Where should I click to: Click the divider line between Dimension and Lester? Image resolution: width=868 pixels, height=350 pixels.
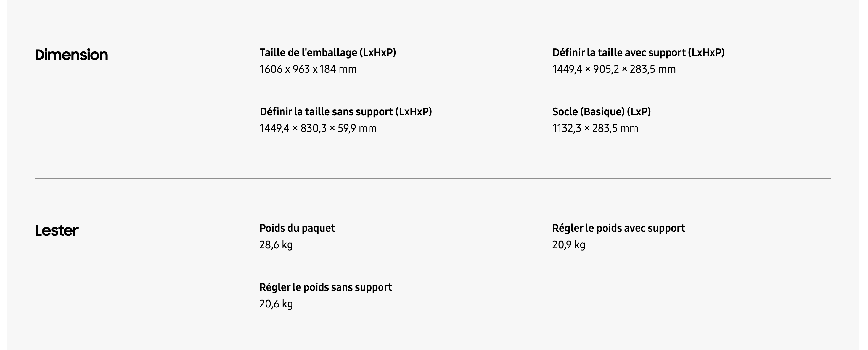(433, 179)
